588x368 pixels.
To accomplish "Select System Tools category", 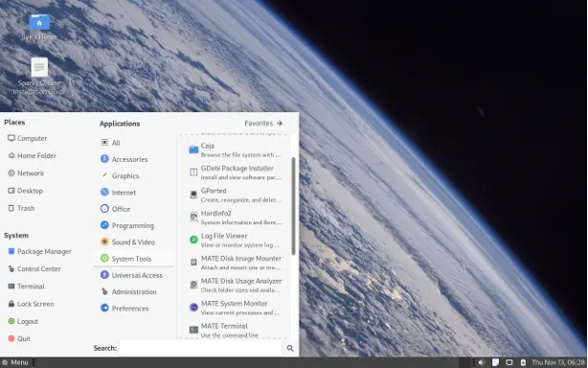I will coord(133,259).
